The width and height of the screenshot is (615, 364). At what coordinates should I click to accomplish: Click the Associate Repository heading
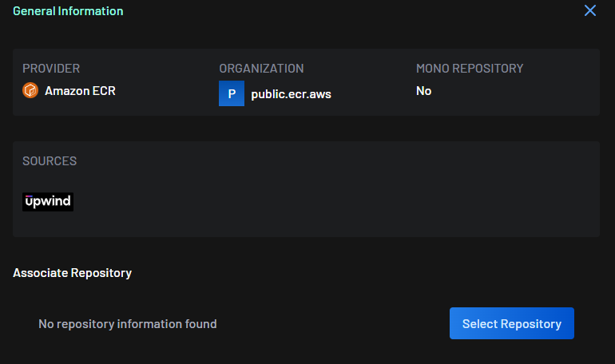72,273
